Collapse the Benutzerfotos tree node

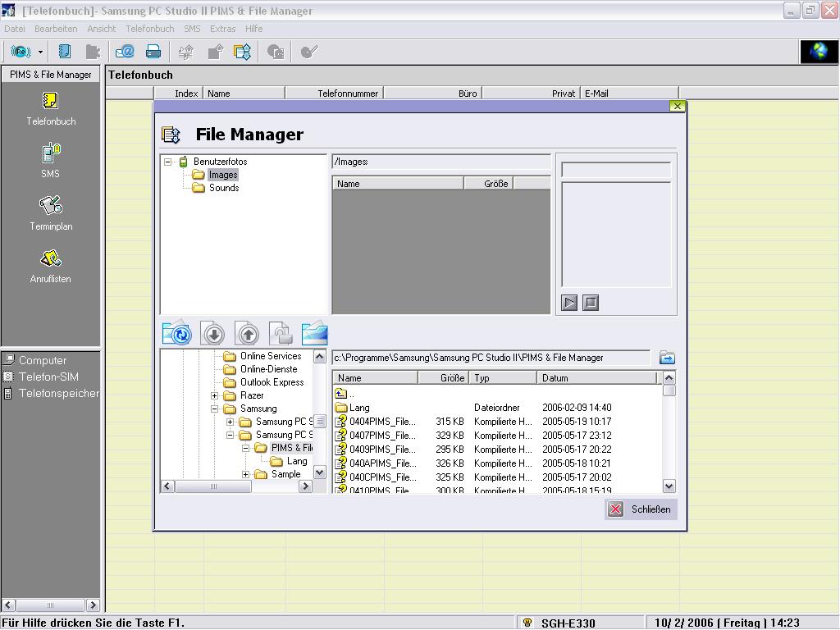click(167, 162)
